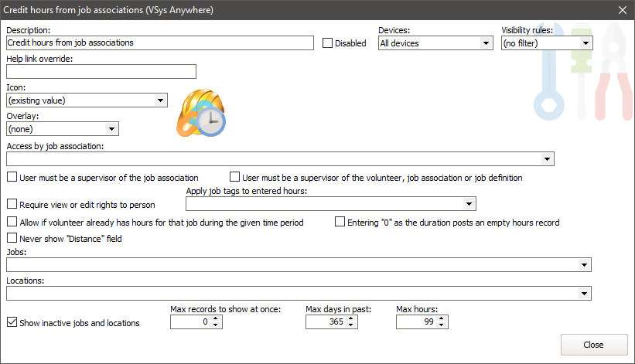635x364 pixels.
Task: Click the Help link override field
Action: [101, 72]
